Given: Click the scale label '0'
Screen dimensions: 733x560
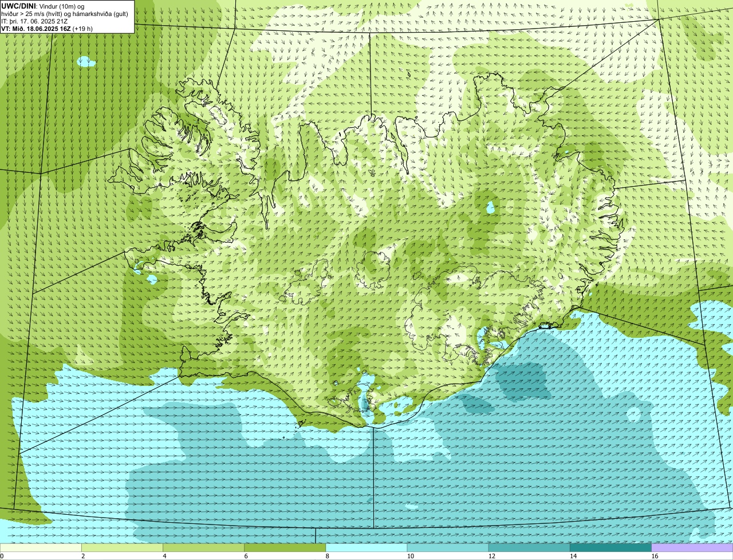Looking at the screenshot, I should coord(2,556).
